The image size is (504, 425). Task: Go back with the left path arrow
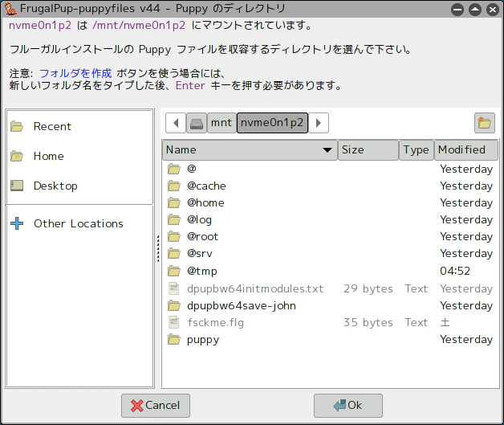point(176,123)
